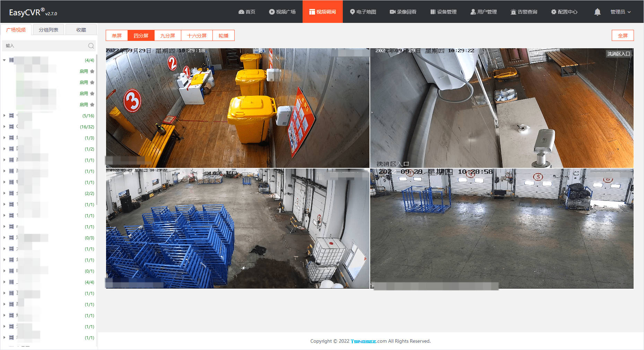Click the star icon on fourth camera row
Image resolution: width=644 pixels, height=350 pixels.
coord(92,105)
